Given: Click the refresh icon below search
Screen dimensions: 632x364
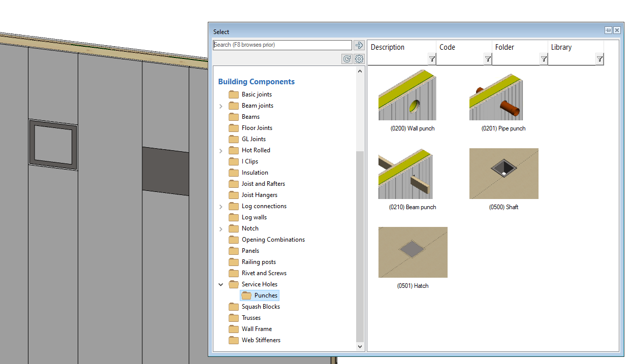Looking at the screenshot, I should pyautogui.click(x=347, y=59).
